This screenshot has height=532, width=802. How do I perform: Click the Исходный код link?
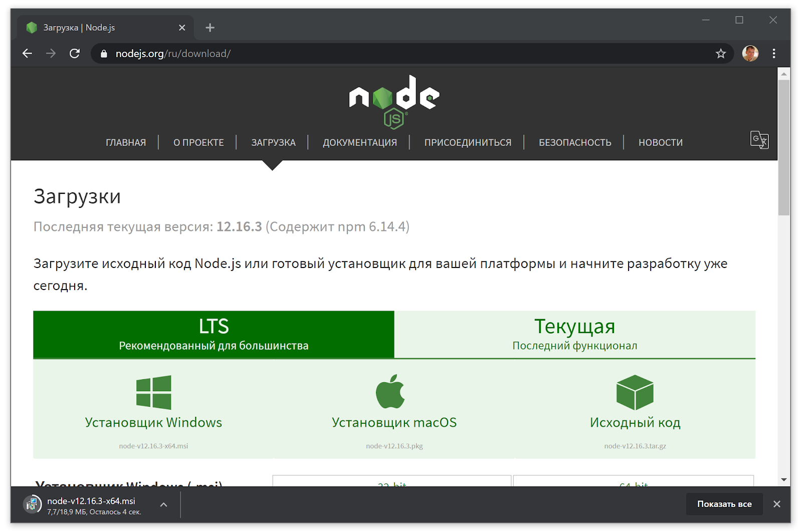click(x=635, y=422)
